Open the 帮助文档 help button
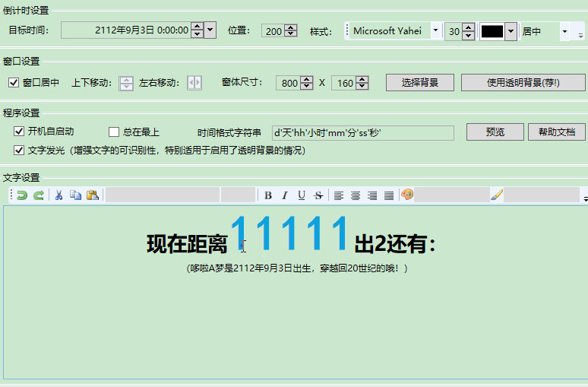Image resolution: width=588 pixels, height=387 pixels. [x=557, y=132]
